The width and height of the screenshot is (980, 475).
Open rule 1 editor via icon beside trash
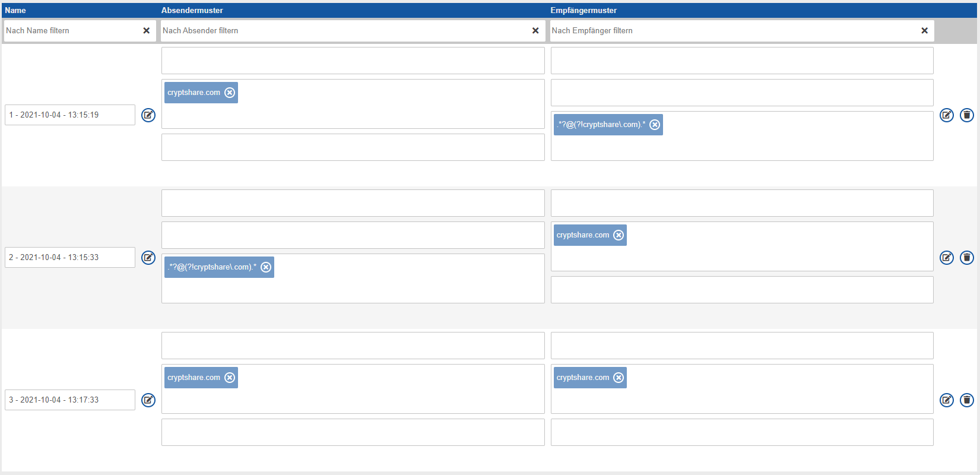coord(947,115)
